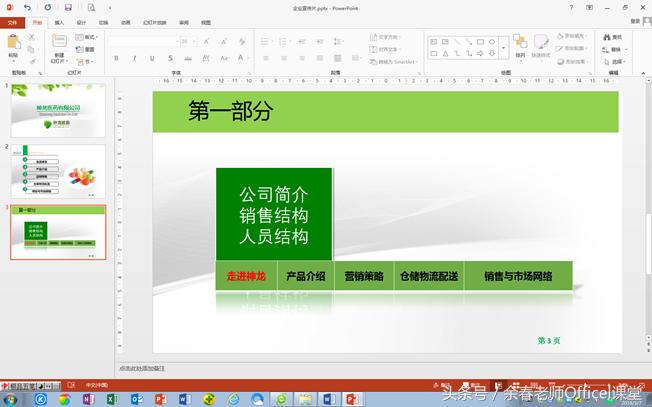
Task: Select the Text Box shape in gallery
Action: point(434,42)
